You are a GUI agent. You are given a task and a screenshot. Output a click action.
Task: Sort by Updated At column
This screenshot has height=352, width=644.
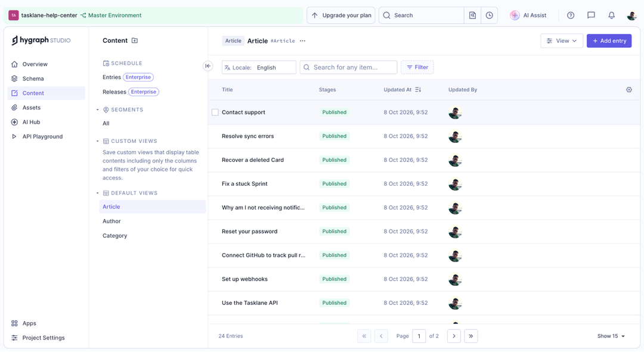tap(402, 89)
